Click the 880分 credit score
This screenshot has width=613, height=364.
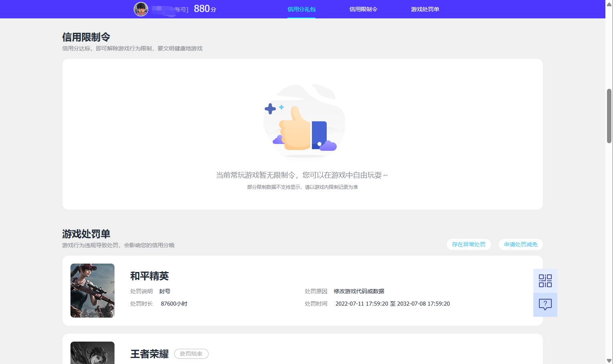[205, 9]
